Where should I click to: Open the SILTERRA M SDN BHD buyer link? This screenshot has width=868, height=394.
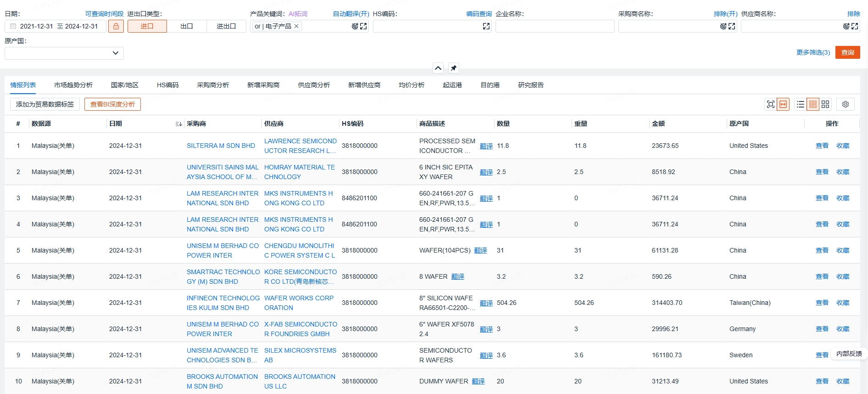point(221,146)
